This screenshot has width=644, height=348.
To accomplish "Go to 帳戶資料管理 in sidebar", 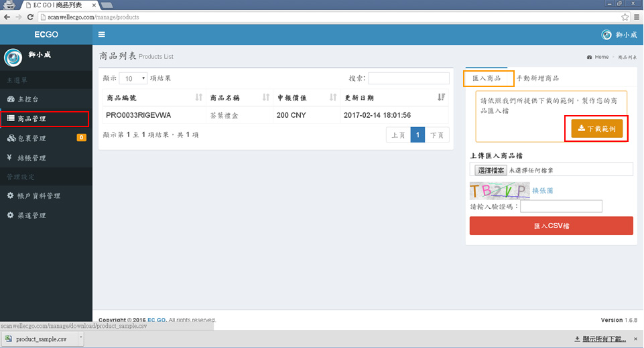I will [39, 196].
